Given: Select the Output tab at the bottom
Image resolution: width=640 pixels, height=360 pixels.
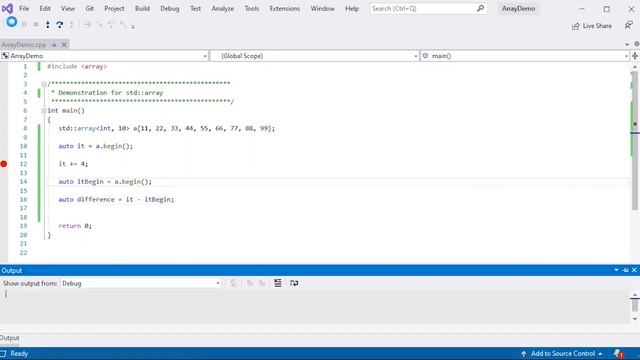Looking at the screenshot, I should click(x=9, y=338).
